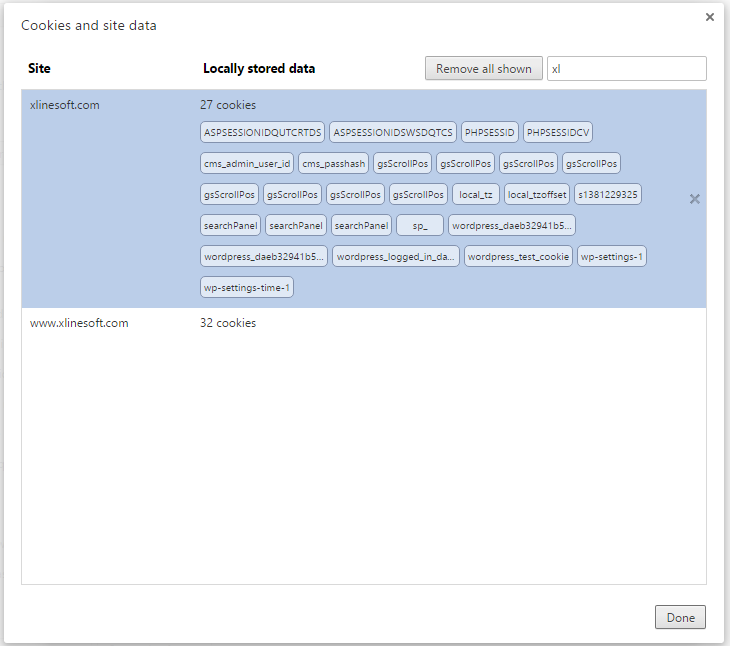Remove xlinesoft.com cookies with row X icon
730x646 pixels.
click(x=694, y=199)
